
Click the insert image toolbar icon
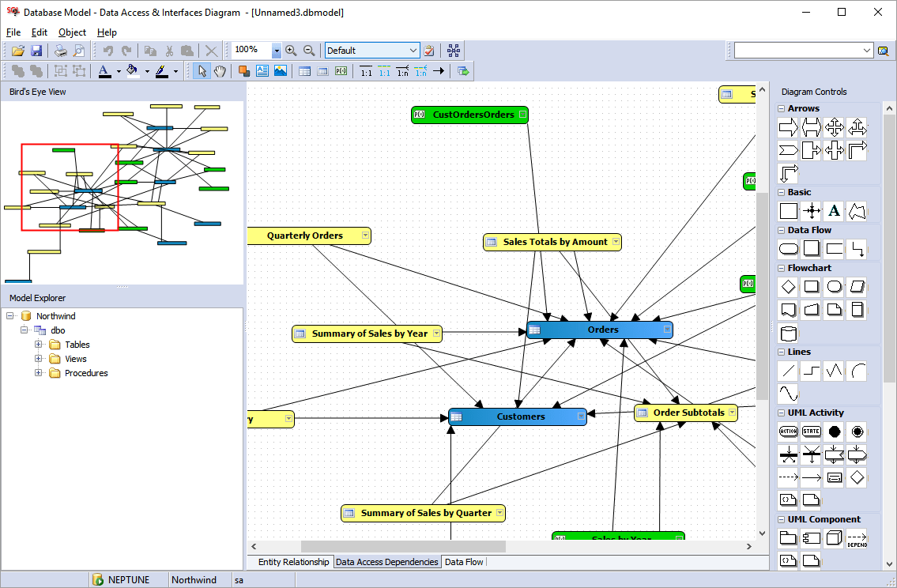pos(281,71)
